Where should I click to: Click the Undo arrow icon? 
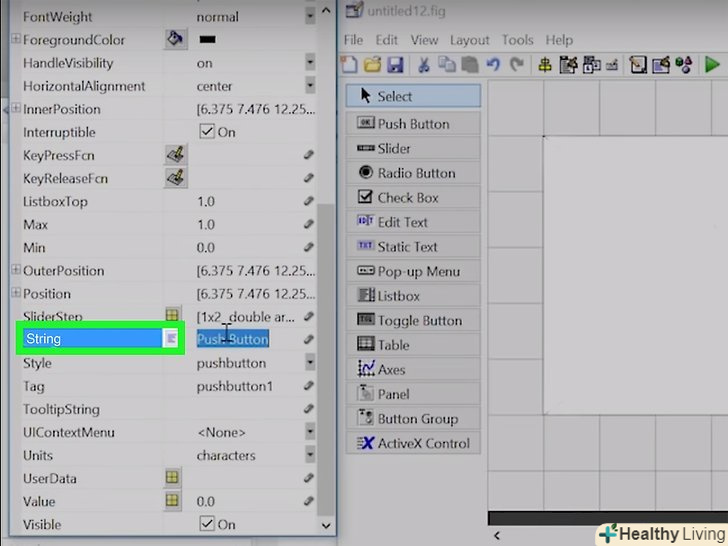pyautogui.click(x=493, y=65)
